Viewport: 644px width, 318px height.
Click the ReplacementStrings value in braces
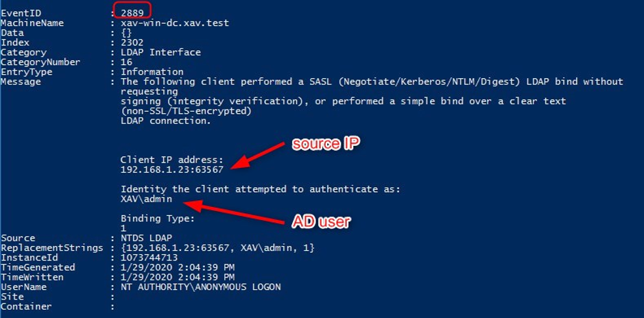pyautogui.click(x=217, y=248)
